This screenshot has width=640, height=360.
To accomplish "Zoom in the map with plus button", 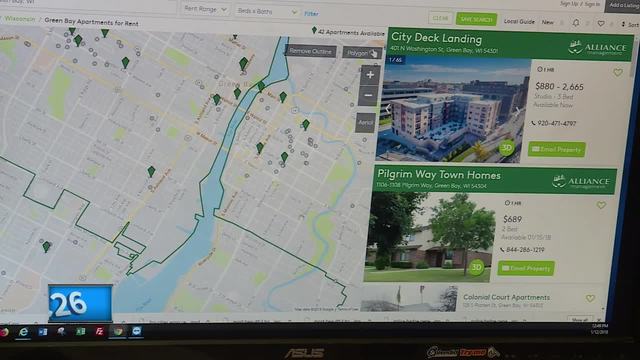I will click(370, 75).
